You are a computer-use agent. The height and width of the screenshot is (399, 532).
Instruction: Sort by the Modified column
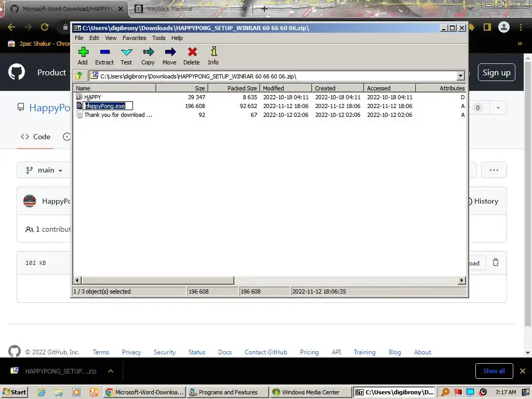pos(286,88)
